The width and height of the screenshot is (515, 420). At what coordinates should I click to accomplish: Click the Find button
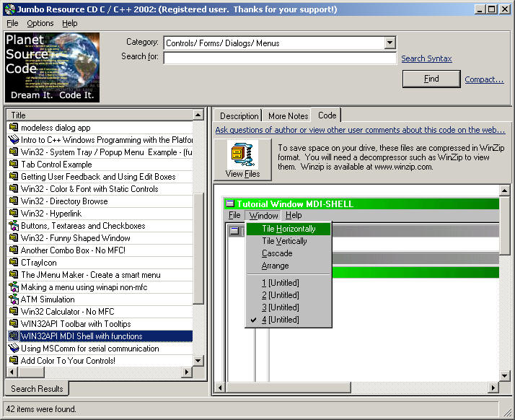click(x=431, y=79)
